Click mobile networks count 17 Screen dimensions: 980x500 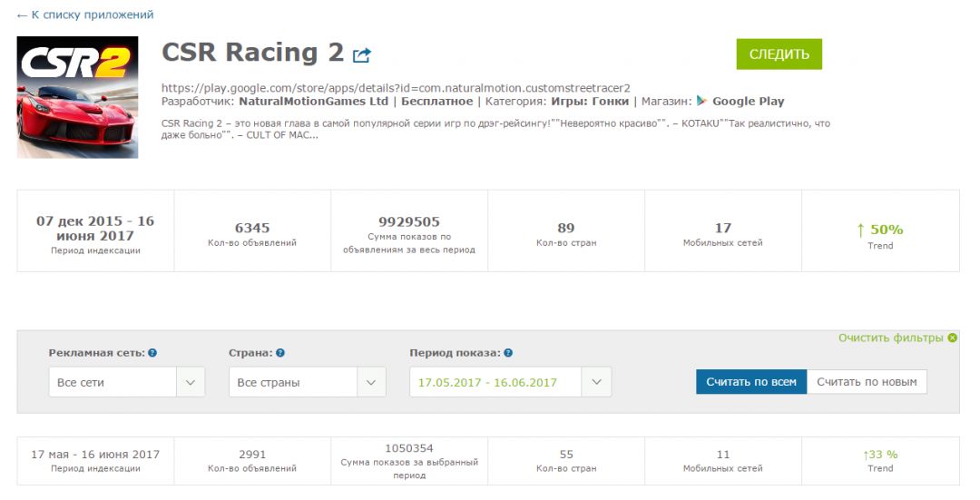(723, 228)
